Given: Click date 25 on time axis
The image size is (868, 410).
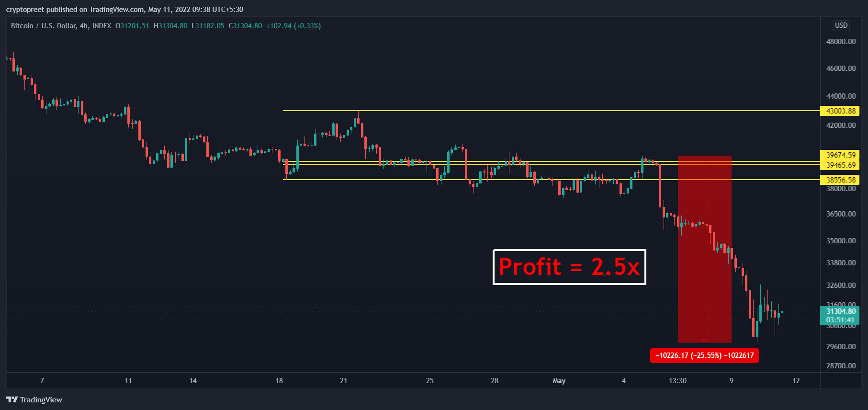Looking at the screenshot, I should pos(430,381).
